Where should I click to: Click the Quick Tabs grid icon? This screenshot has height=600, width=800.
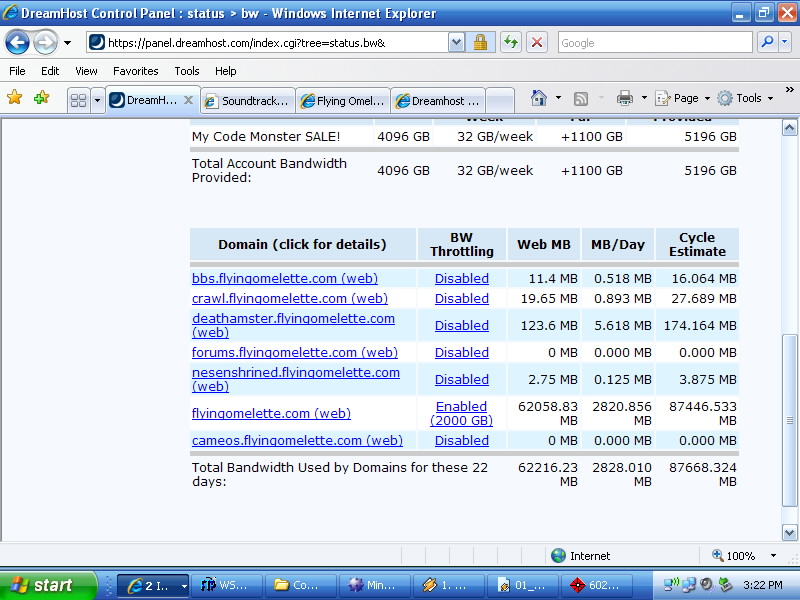click(78, 100)
